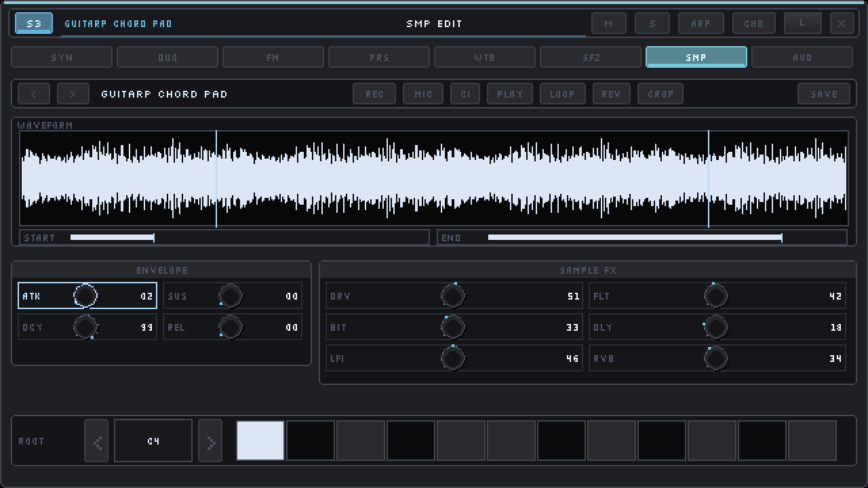Switch to the FM engine tab
This screenshot has width=868, height=488.
pyautogui.click(x=273, y=57)
